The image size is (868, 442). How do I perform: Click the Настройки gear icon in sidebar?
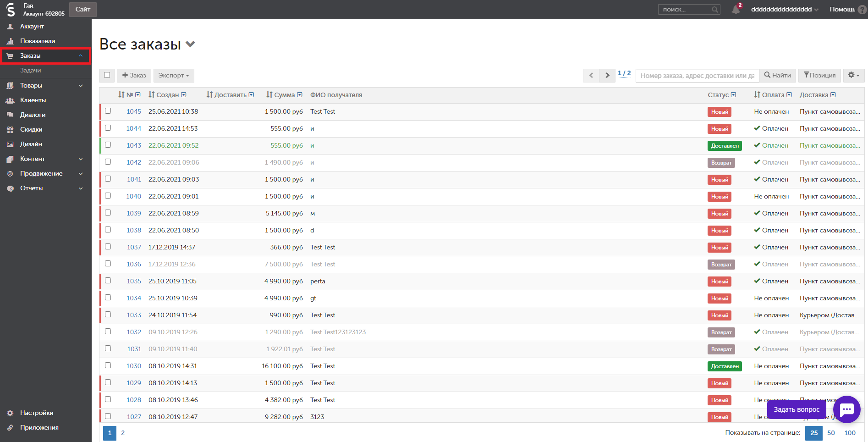[10, 413]
